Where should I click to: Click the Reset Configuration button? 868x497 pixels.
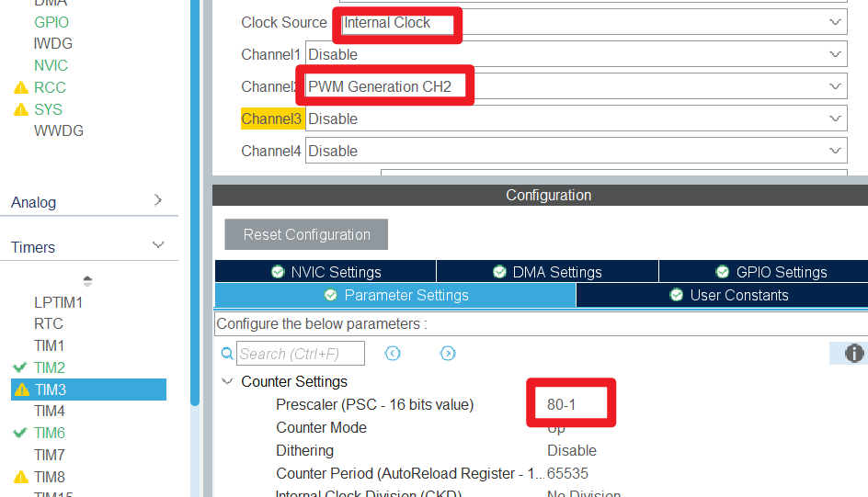[x=306, y=234]
